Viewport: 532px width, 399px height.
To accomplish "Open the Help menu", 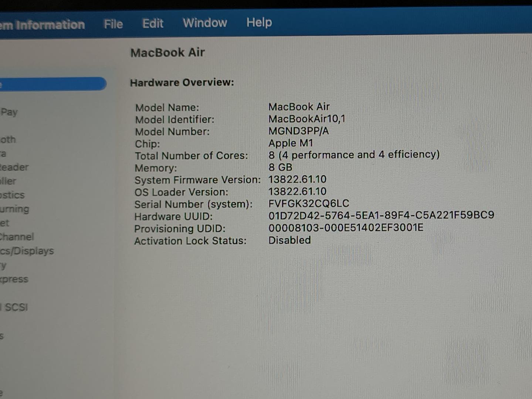I will (259, 23).
